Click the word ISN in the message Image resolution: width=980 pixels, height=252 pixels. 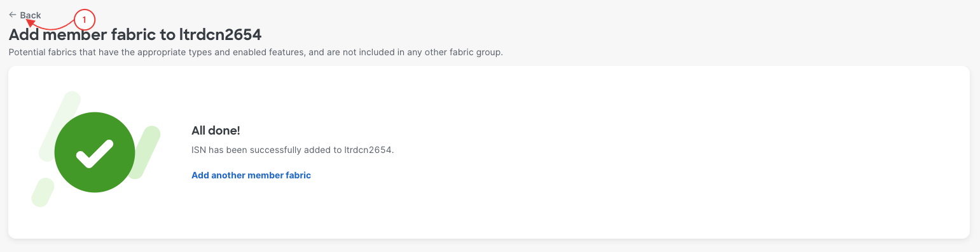point(199,150)
